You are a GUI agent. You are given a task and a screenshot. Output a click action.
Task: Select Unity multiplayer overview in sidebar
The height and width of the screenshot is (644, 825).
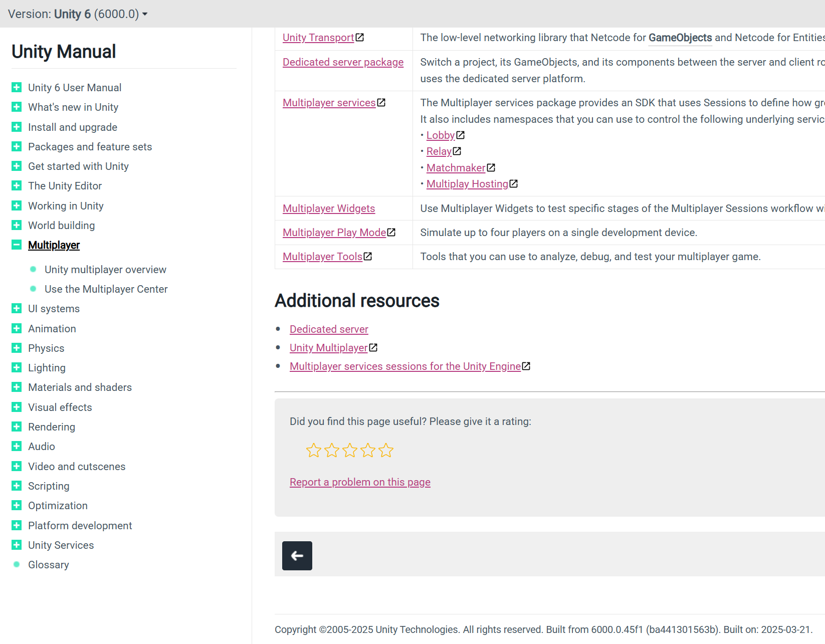point(105,270)
